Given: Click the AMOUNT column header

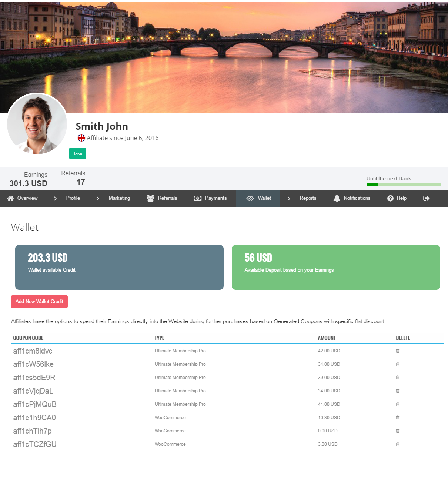Looking at the screenshot, I should click(327, 338).
